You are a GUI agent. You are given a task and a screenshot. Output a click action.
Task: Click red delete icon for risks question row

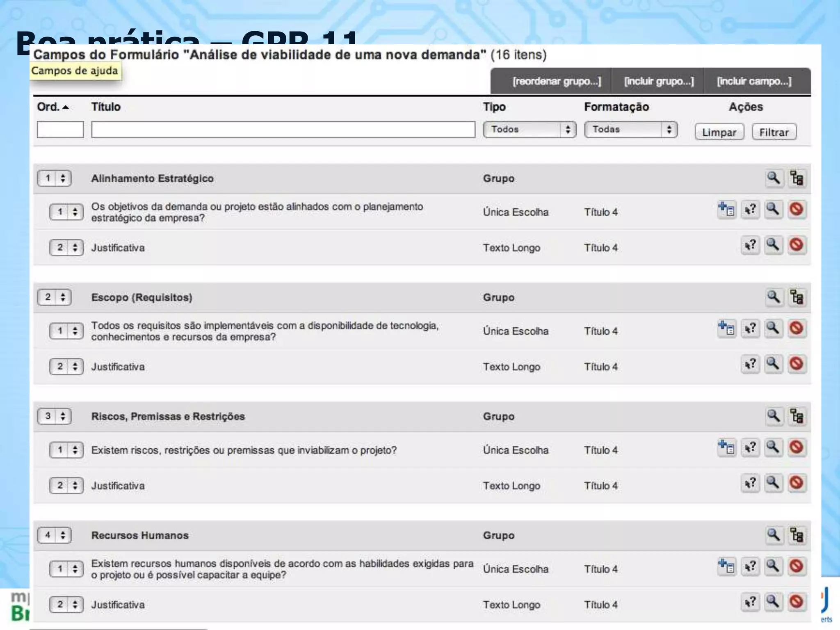coord(797,447)
